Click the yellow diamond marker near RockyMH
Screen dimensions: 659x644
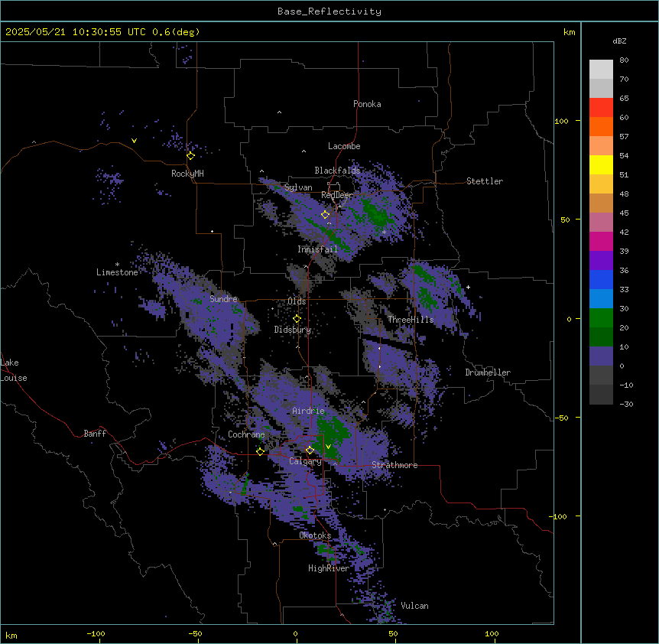point(191,156)
